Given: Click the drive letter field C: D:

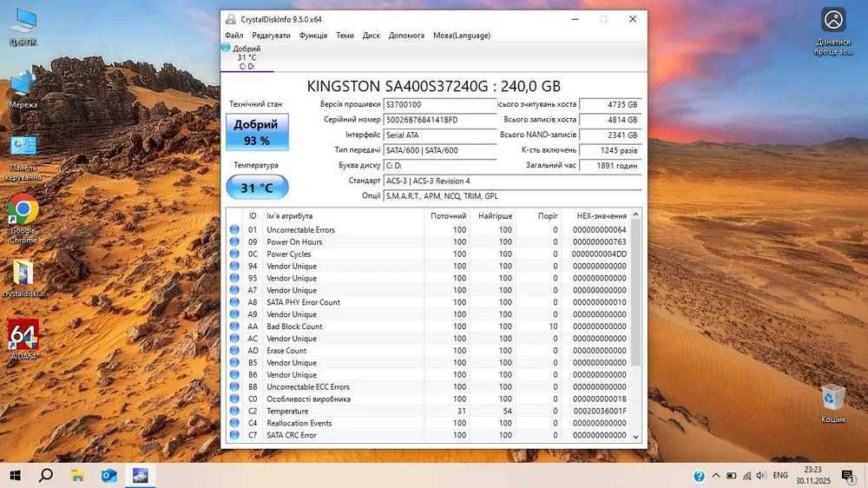Looking at the screenshot, I should click(x=439, y=166).
